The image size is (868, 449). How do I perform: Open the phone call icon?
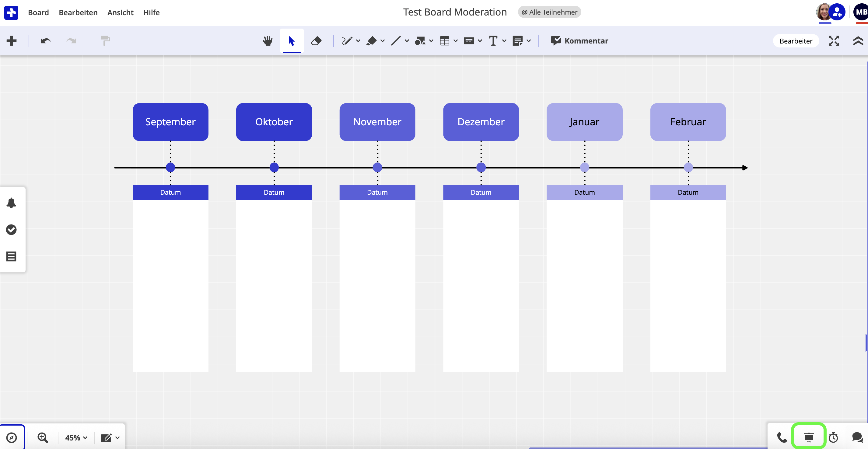click(782, 437)
